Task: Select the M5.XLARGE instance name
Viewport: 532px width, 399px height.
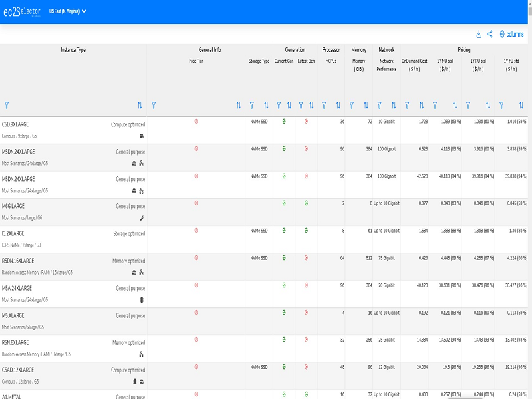Action: pos(13,315)
